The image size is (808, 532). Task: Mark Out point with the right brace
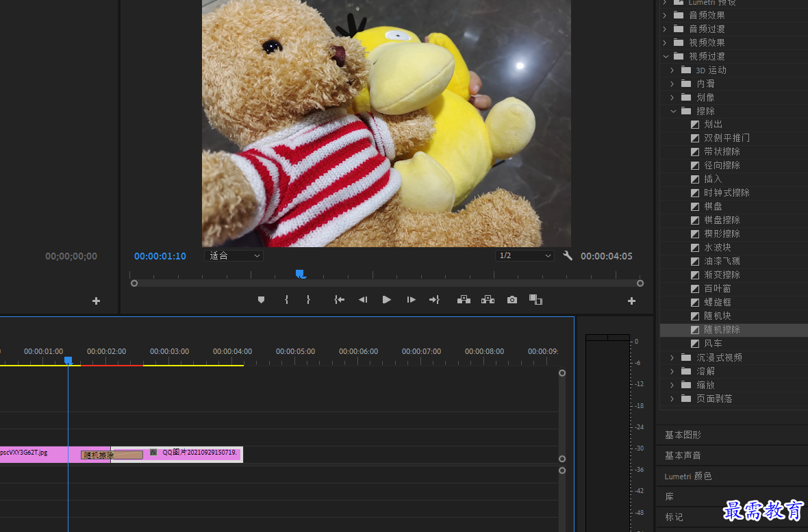[308, 299]
